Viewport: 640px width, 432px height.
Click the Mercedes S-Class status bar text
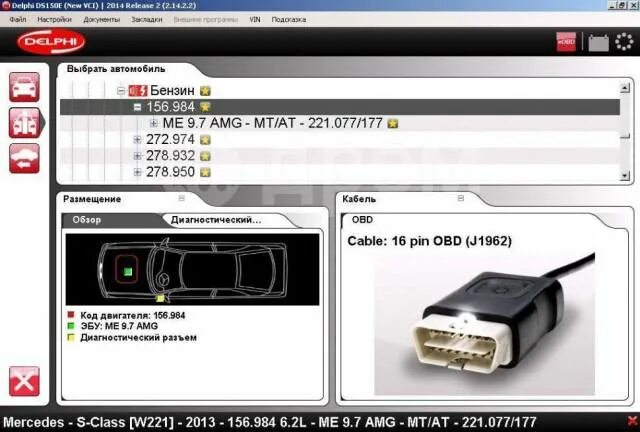coord(269,422)
